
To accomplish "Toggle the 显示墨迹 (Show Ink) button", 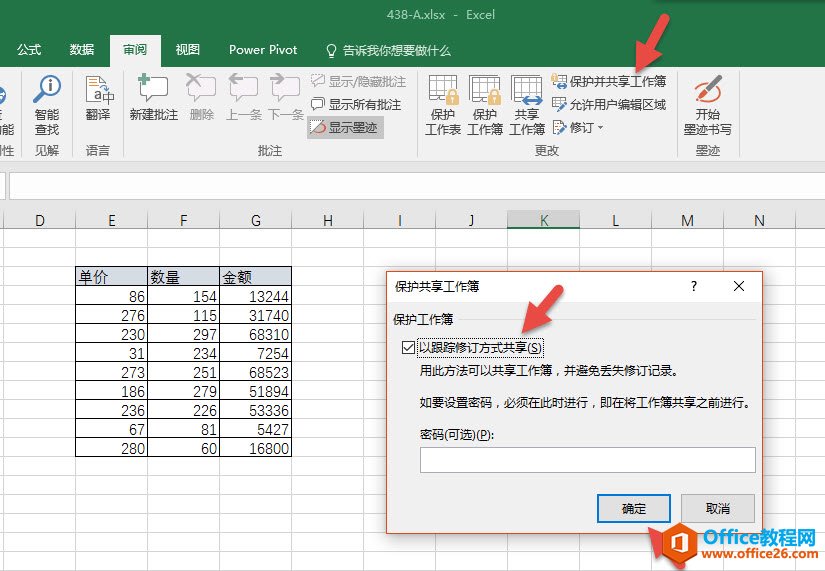I will [345, 128].
